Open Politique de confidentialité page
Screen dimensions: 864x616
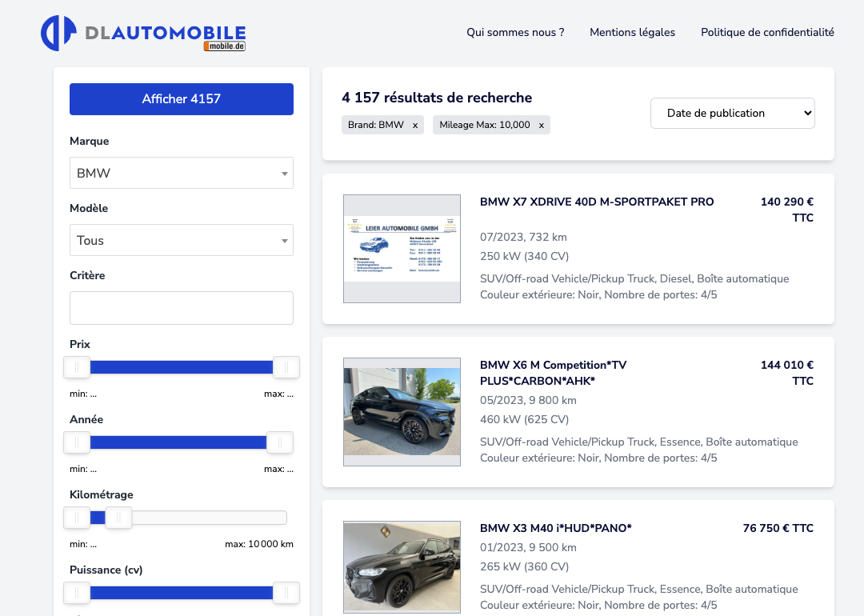(x=767, y=33)
